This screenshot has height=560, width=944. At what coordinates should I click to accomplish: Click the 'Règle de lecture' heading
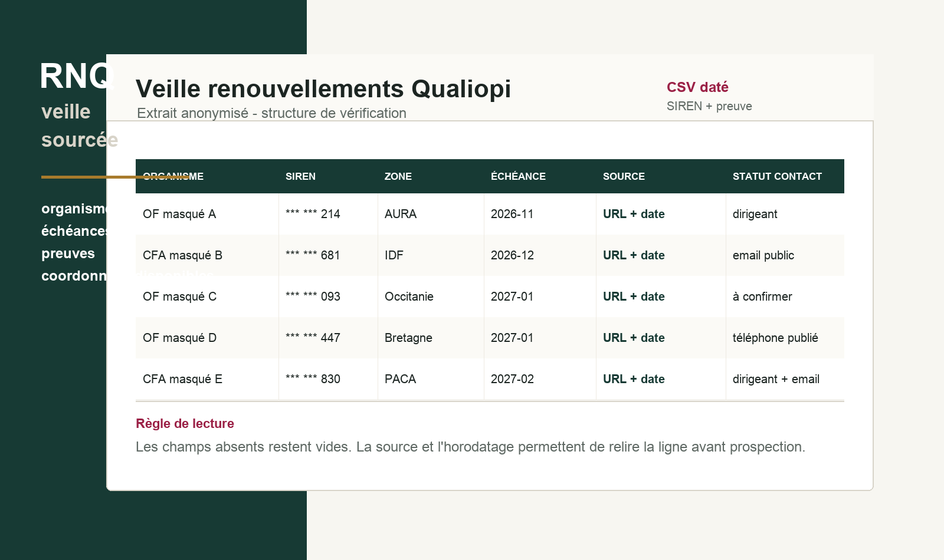[x=185, y=424]
